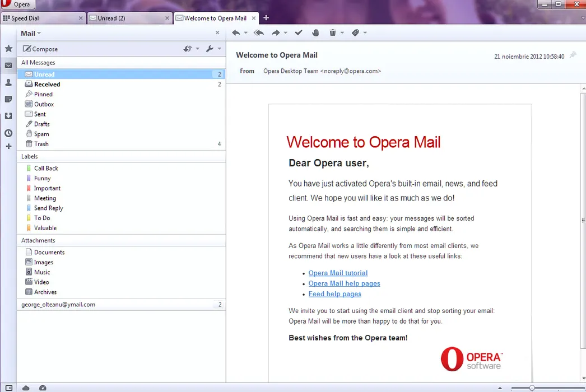This screenshot has height=392, width=586.
Task: Flag the message as spam with the hand icon
Action: point(316,33)
